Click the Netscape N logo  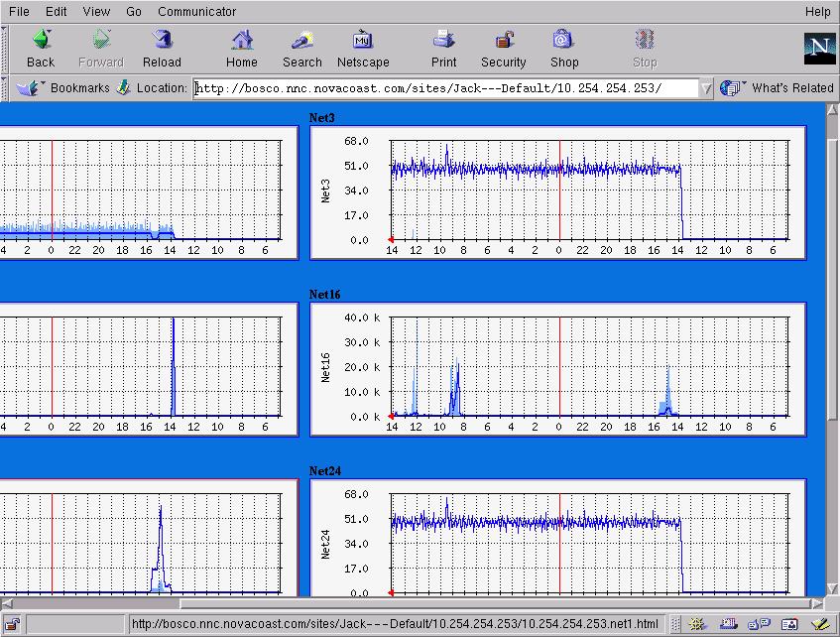tap(819, 48)
